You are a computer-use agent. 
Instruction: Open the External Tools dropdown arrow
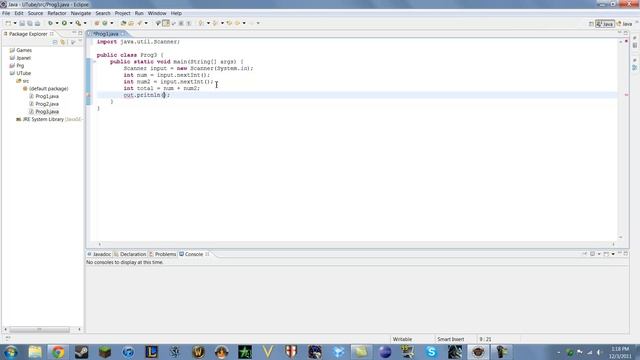click(x=85, y=23)
